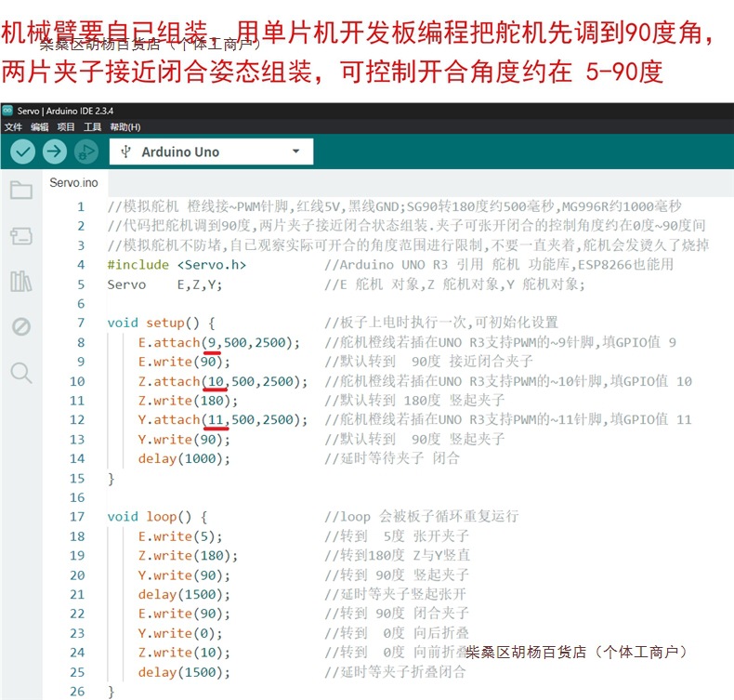The image size is (734, 700).
Task: Click 'Y.attach(11,500,2500);' code line
Action: pos(223,419)
